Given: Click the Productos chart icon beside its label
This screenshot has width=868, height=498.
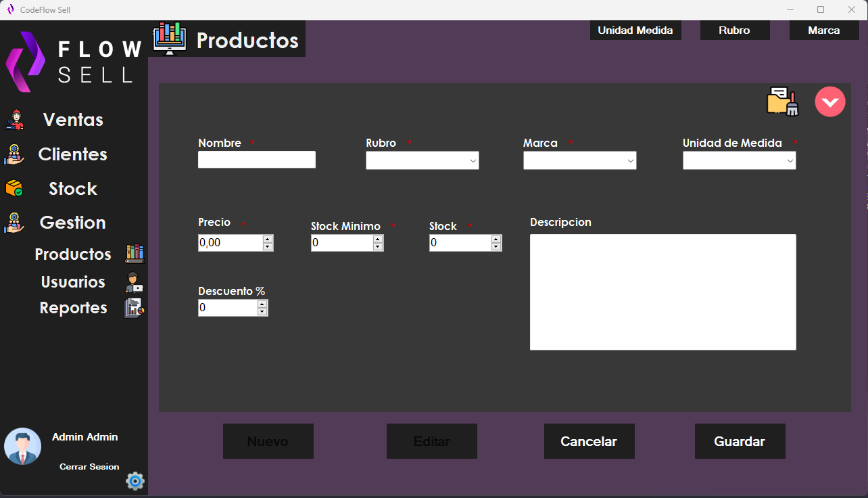Looking at the screenshot, I should [x=134, y=254].
